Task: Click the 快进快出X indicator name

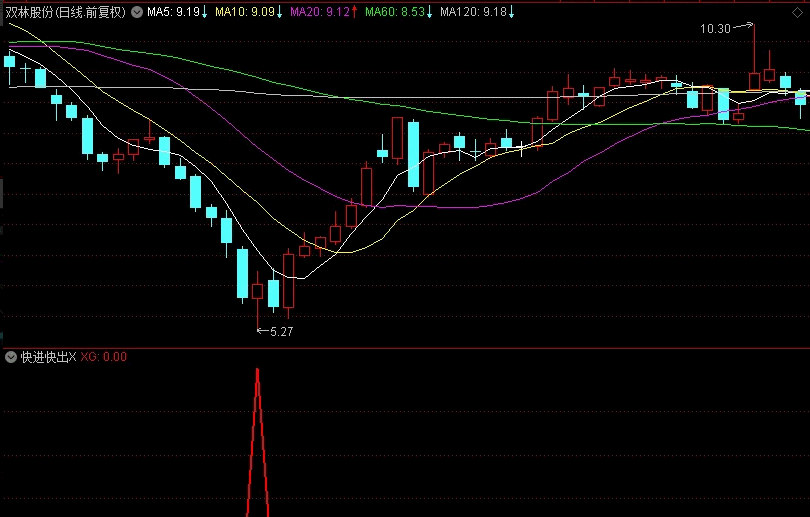Action: point(48,357)
